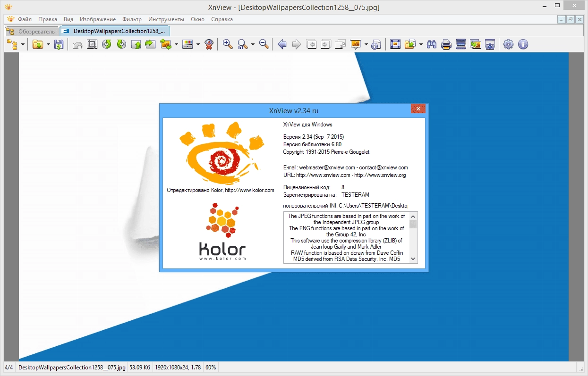Click the next page icon
The height and width of the screenshot is (376, 588).
pyautogui.click(x=326, y=44)
